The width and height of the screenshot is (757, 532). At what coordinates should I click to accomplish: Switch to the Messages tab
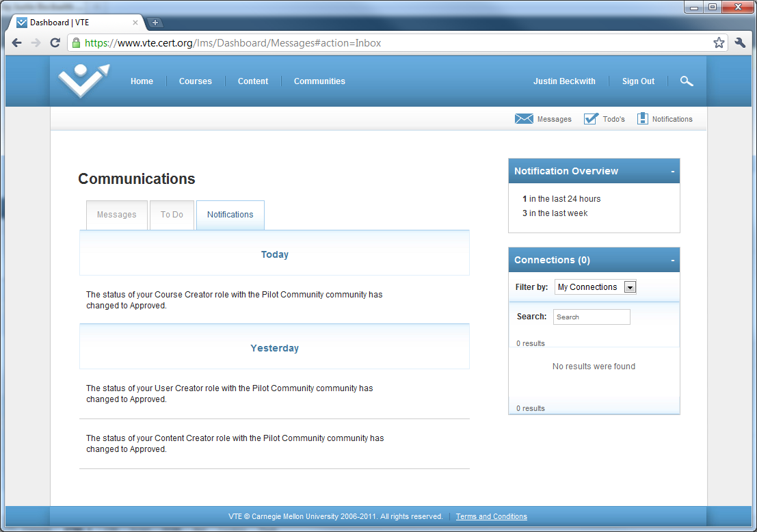coord(117,214)
